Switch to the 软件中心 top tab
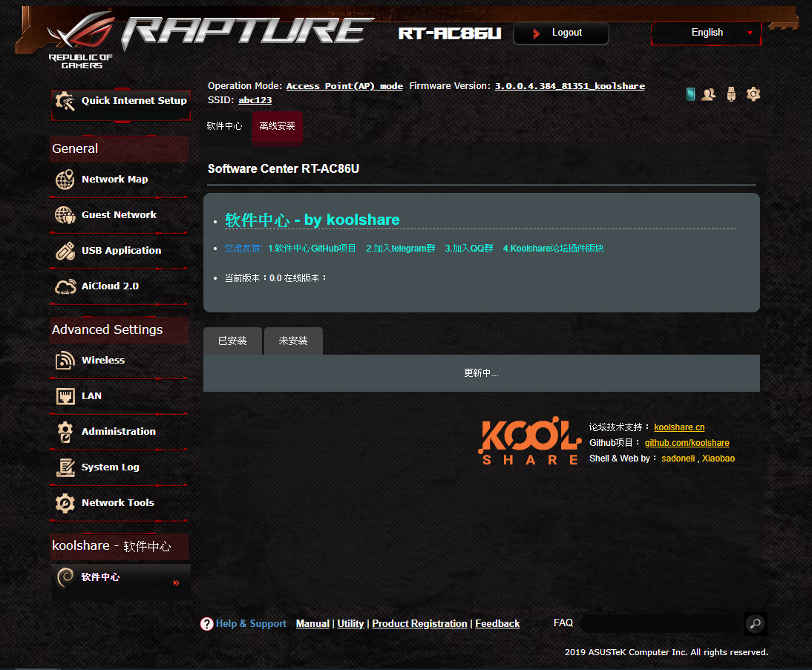Image resolution: width=812 pixels, height=670 pixels. tap(224, 126)
